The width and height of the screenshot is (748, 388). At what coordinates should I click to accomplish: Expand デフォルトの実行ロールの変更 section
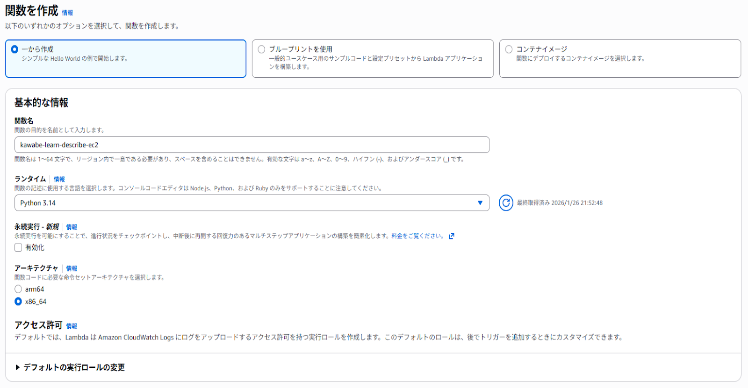click(x=70, y=367)
